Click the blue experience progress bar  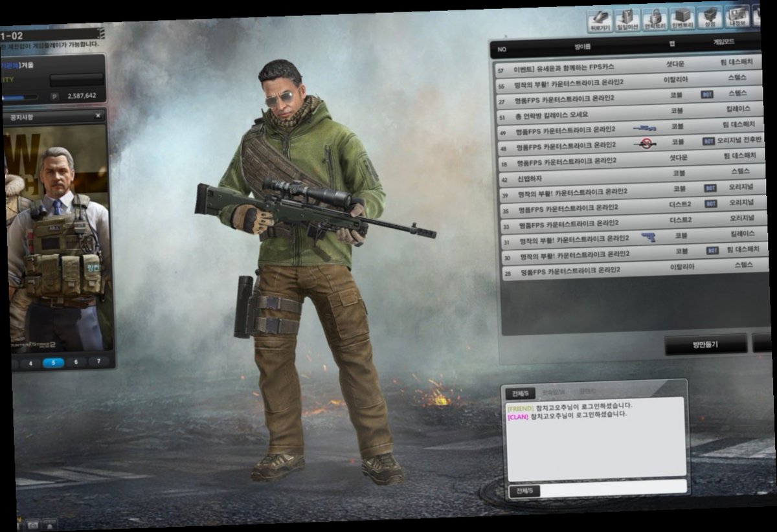(19, 97)
